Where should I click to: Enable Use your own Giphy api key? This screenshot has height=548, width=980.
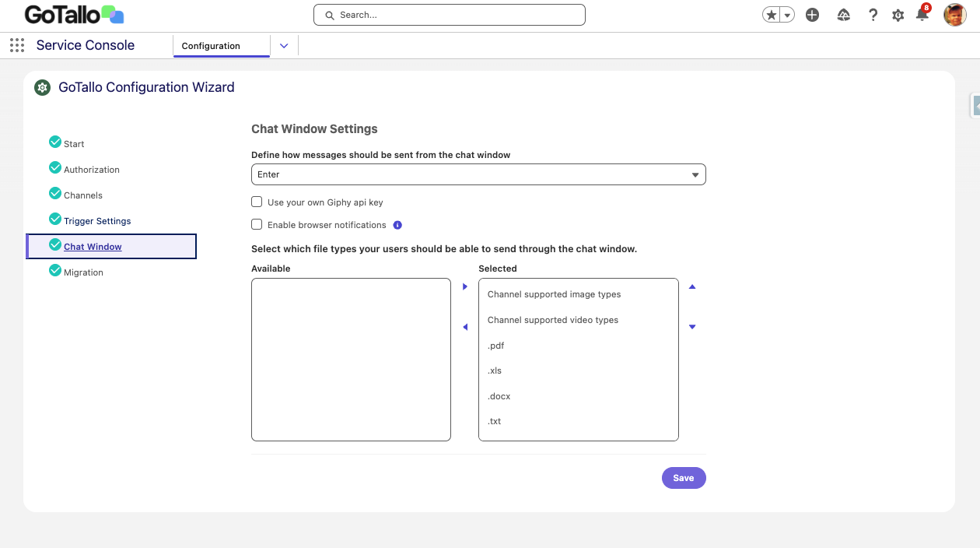coord(257,202)
